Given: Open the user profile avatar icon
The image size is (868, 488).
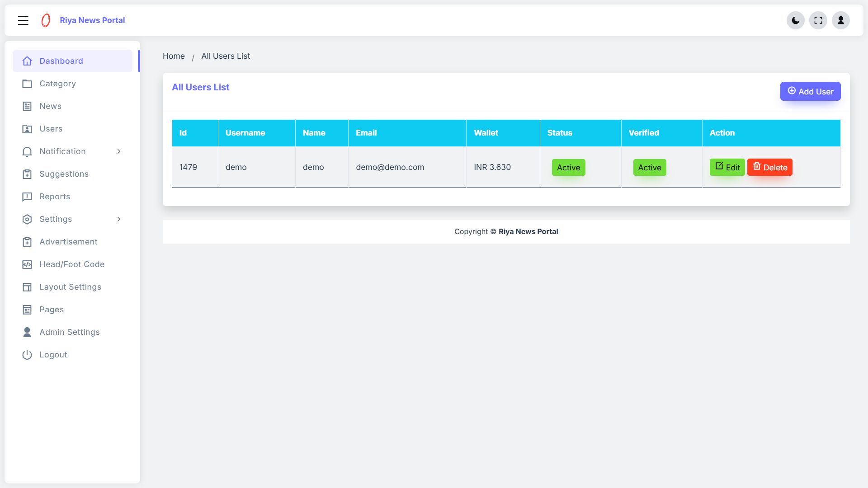Looking at the screenshot, I should (840, 20).
